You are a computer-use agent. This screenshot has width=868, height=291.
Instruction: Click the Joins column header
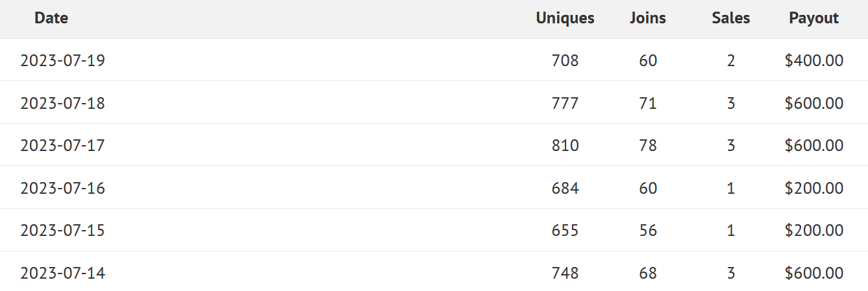[648, 18]
